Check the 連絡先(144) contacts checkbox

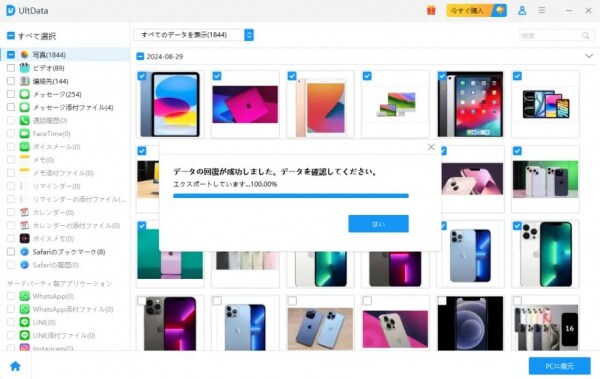point(11,81)
